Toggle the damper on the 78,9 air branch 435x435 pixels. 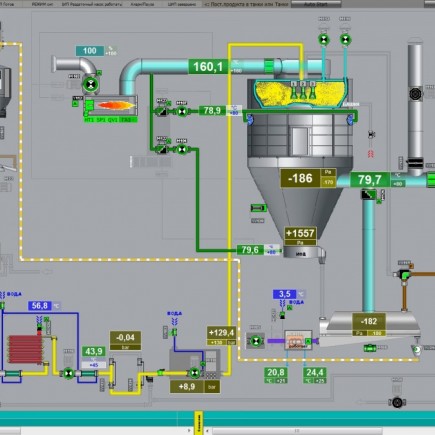[x=162, y=112]
